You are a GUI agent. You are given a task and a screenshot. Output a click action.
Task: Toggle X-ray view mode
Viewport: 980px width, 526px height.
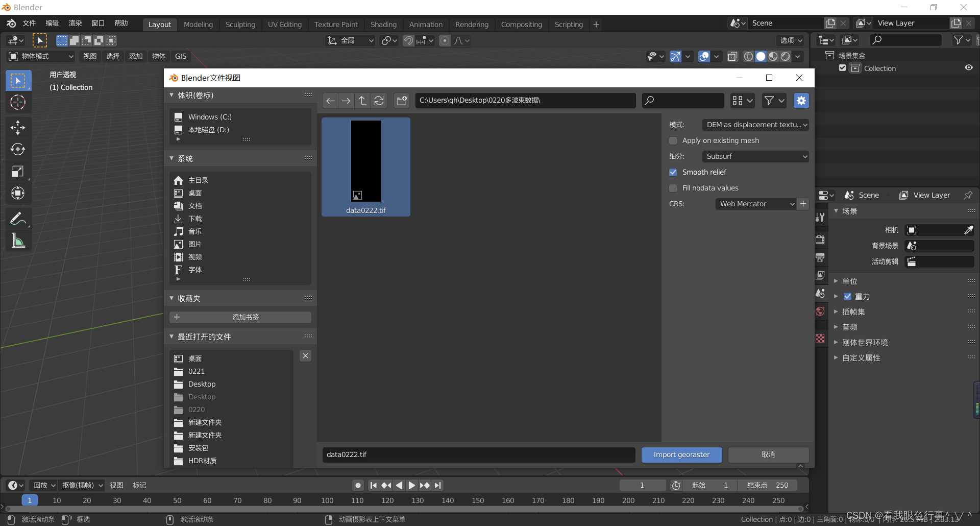(x=732, y=56)
